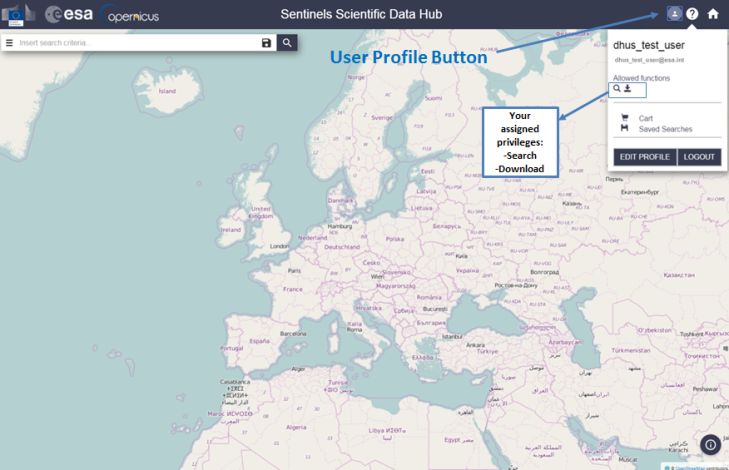Open the map info circular button
The image size is (729, 470).
[x=710, y=445]
